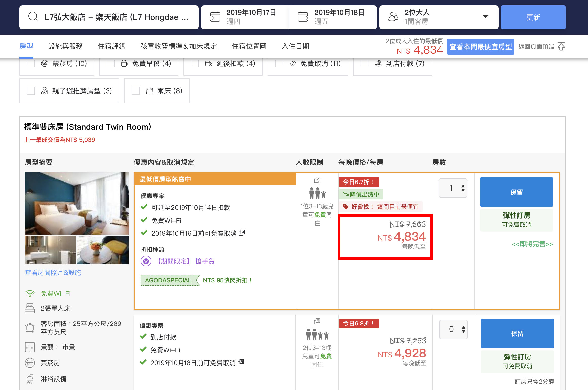This screenshot has width=588, height=390.
Task: Open the 2位大人 guests dropdown
Action: click(x=439, y=17)
